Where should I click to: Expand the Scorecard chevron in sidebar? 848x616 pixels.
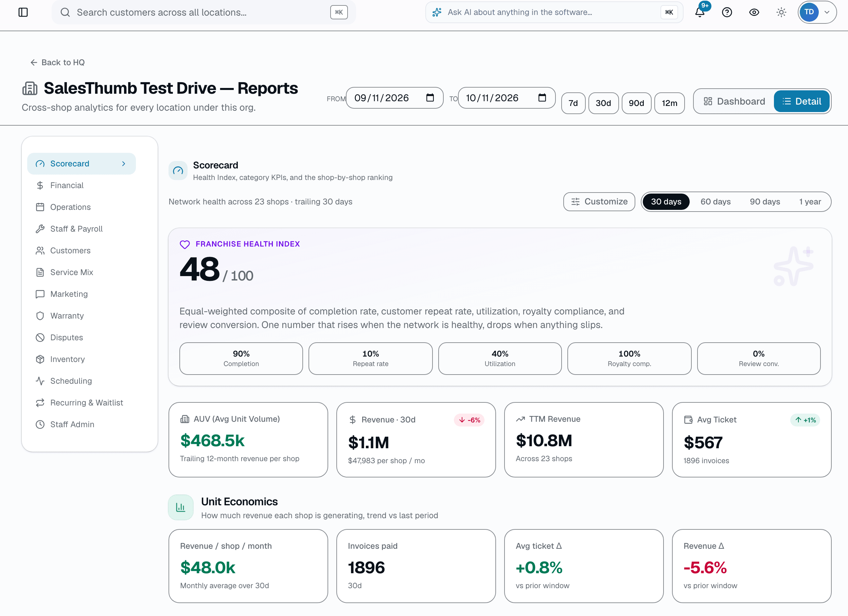point(124,164)
